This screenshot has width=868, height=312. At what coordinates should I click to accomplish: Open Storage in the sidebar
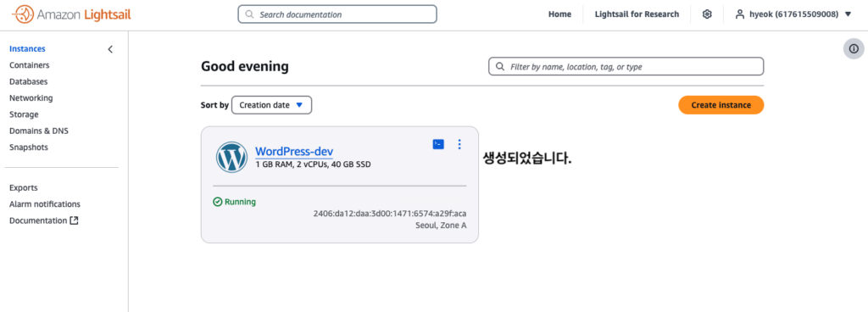point(24,114)
